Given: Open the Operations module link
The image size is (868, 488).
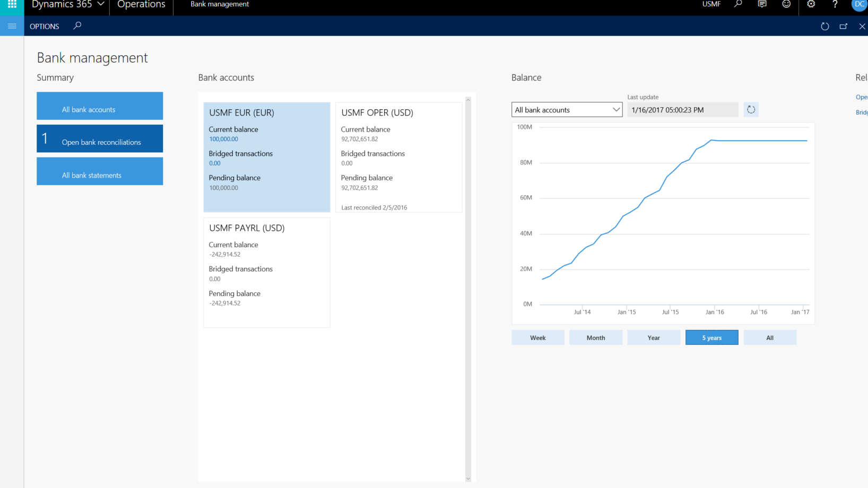Looking at the screenshot, I should coord(141,5).
